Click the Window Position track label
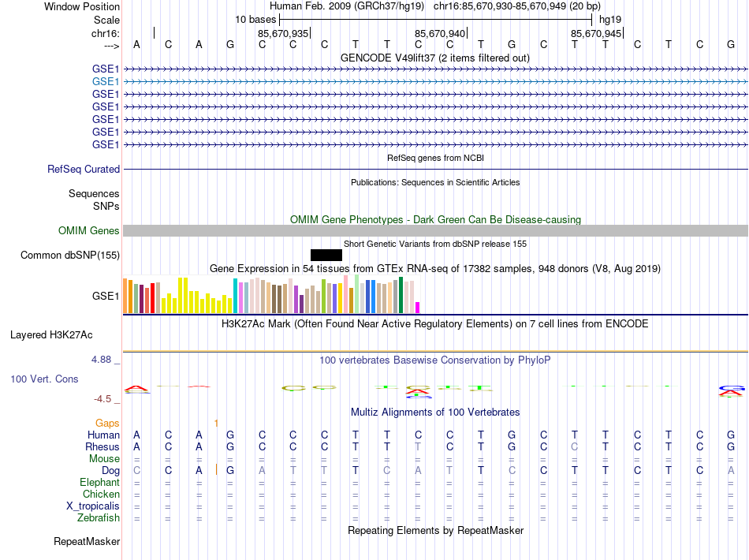This screenshot has width=749, height=560. [82, 6]
